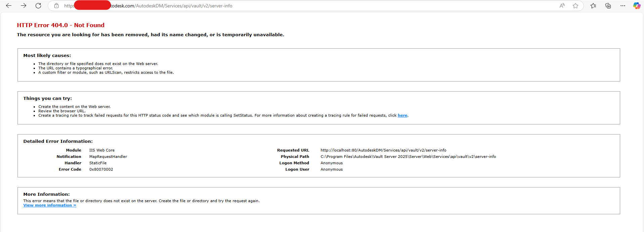
Task: Open the Favorites list
Action: [x=593, y=6]
